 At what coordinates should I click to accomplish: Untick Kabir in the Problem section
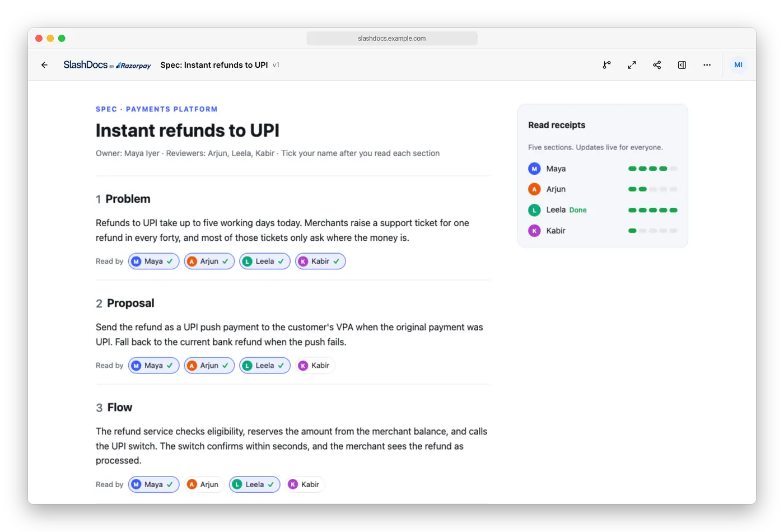pos(320,261)
